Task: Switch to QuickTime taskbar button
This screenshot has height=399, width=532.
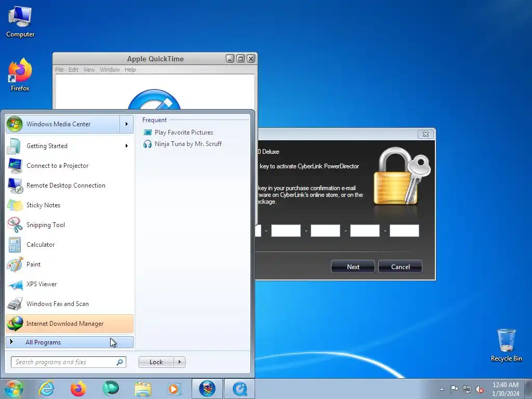Action: (x=240, y=389)
